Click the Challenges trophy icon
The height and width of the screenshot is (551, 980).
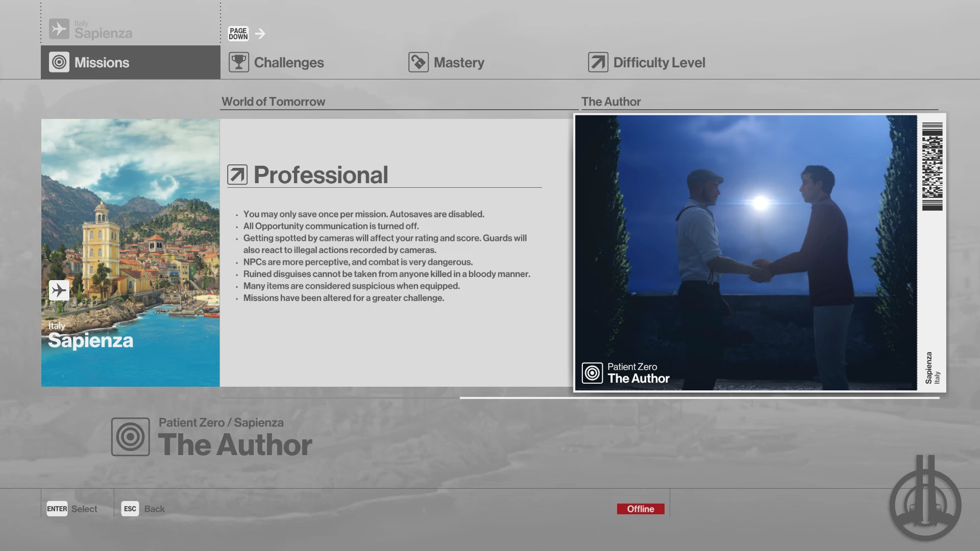239,62
